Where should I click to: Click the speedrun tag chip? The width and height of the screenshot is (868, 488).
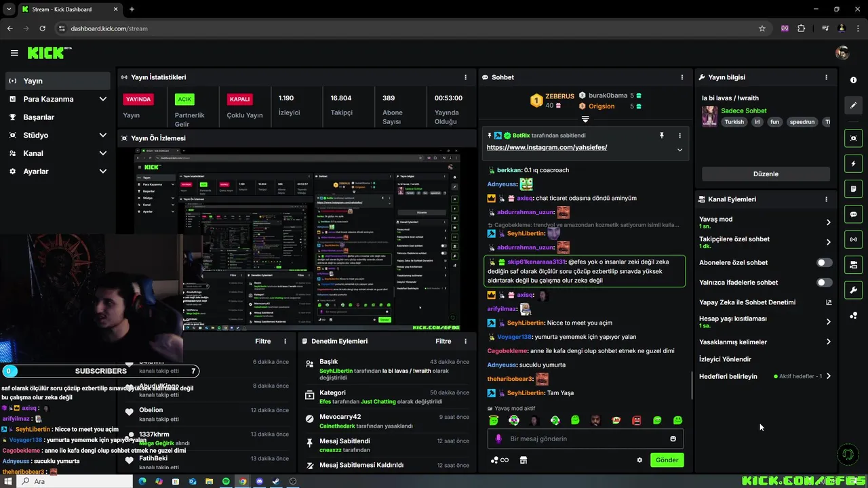(802, 122)
